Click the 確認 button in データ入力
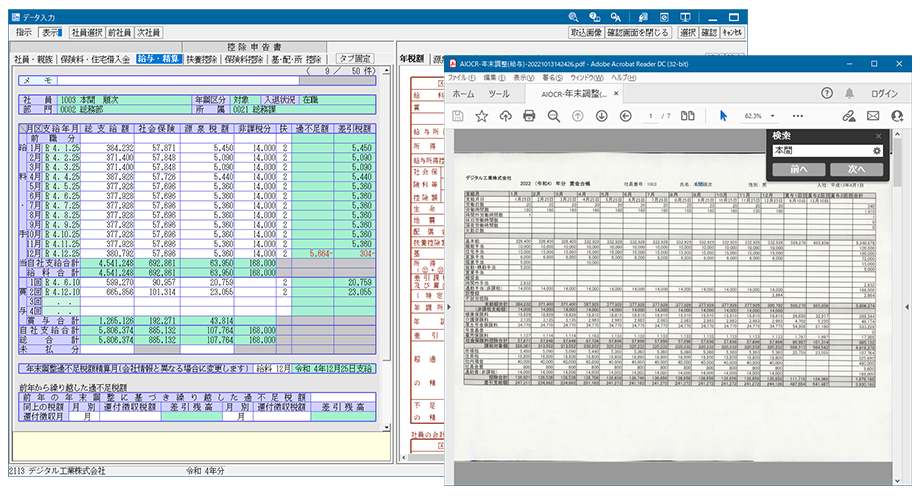The width and height of the screenshot is (920, 498). [709, 33]
